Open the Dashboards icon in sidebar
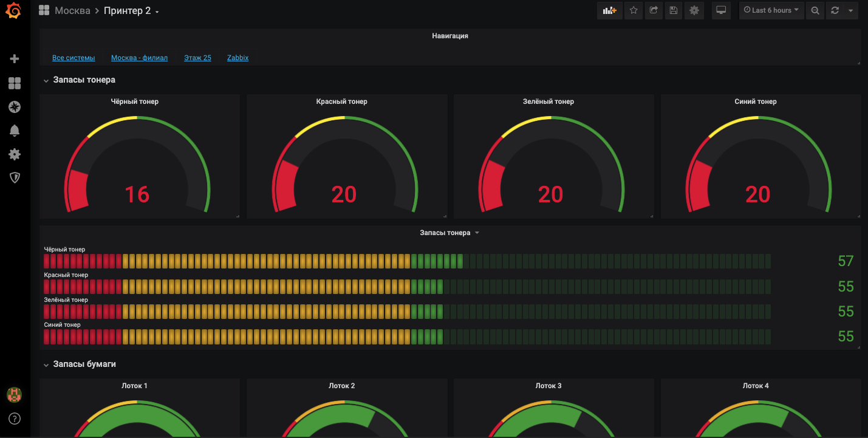Screen dimensions: 868x438 (x=15, y=83)
